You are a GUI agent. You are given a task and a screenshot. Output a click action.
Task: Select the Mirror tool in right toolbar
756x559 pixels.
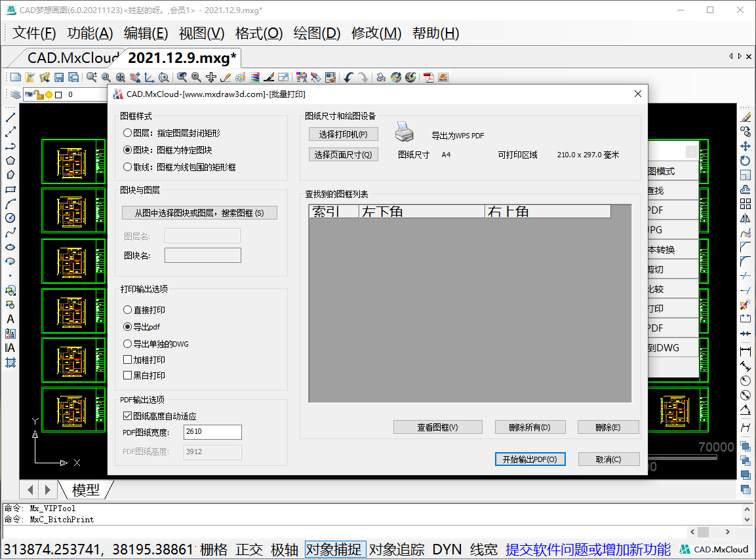pyautogui.click(x=746, y=218)
